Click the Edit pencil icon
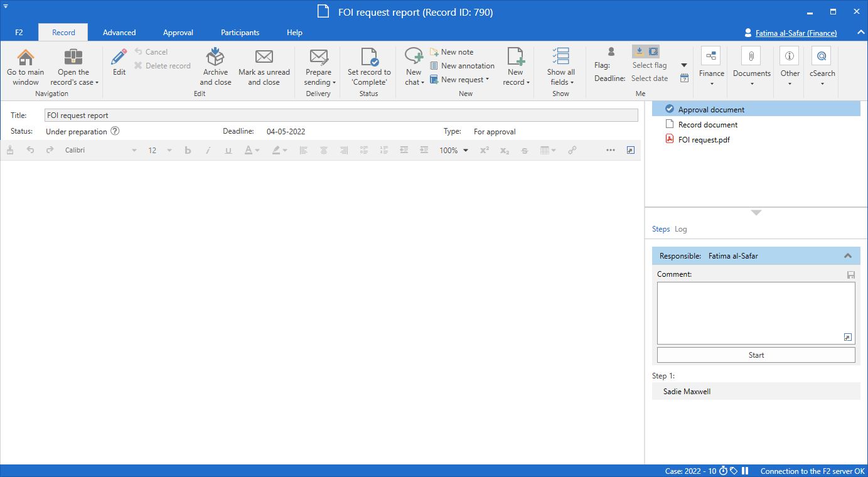 (119, 58)
